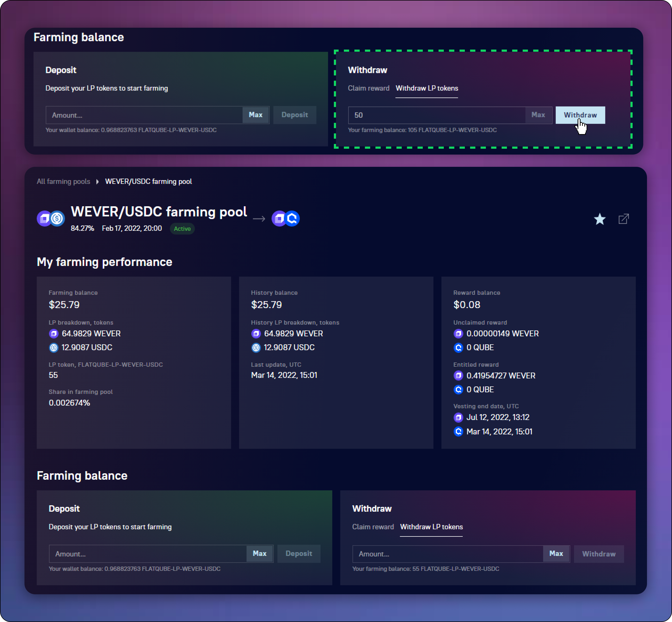Click WEVER icon next to Jul 12 vesting date
The image size is (672, 622).
pos(458,418)
